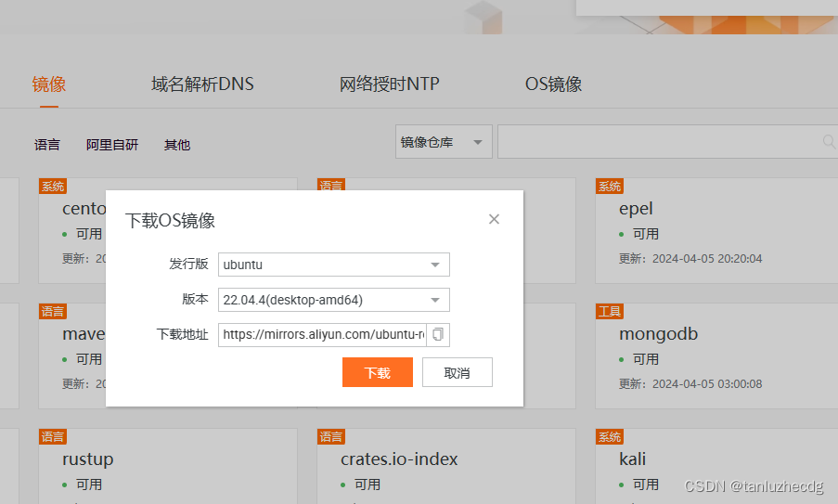Viewport: 838px width, 504px height.
Task: Click the 系统 tag on kali card
Action: coord(610,436)
